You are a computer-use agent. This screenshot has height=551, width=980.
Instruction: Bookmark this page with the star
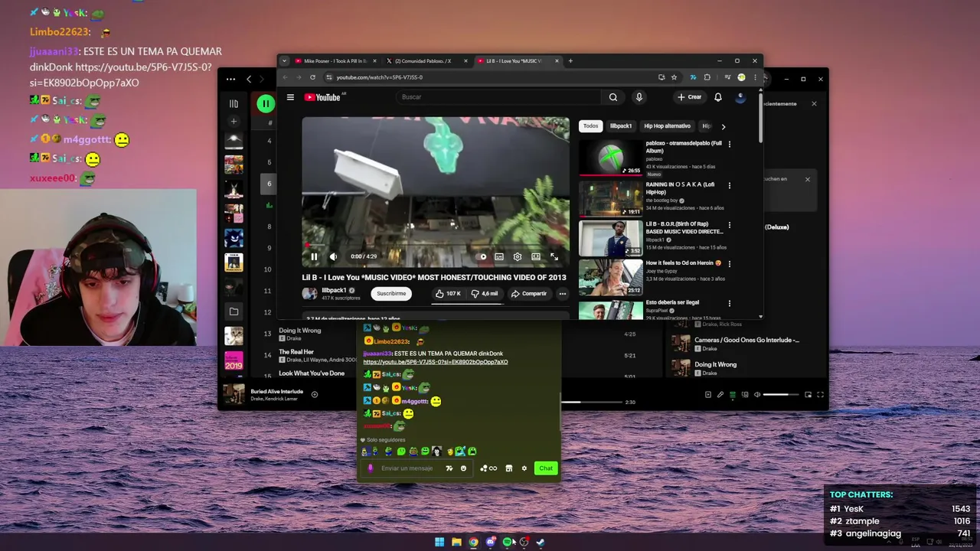[674, 77]
